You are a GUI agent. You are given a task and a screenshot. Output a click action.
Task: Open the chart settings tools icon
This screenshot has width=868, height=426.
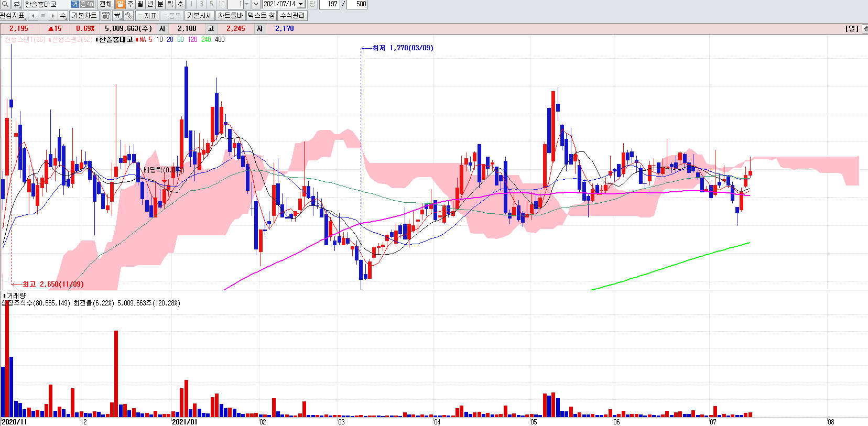click(106, 16)
